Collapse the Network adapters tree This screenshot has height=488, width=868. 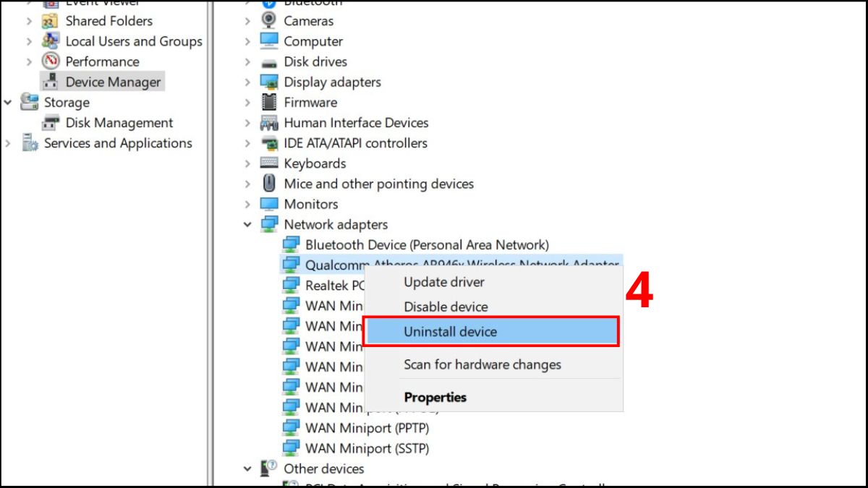pyautogui.click(x=247, y=224)
